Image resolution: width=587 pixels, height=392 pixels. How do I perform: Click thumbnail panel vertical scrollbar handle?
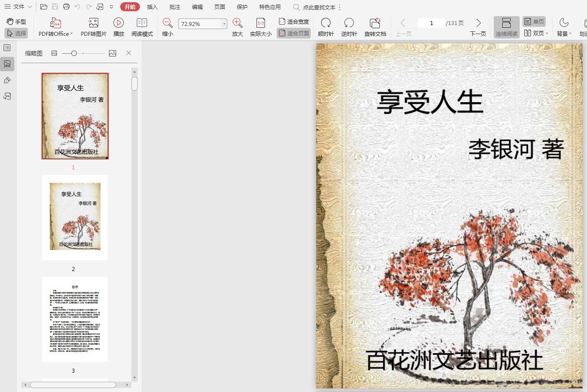(x=135, y=84)
